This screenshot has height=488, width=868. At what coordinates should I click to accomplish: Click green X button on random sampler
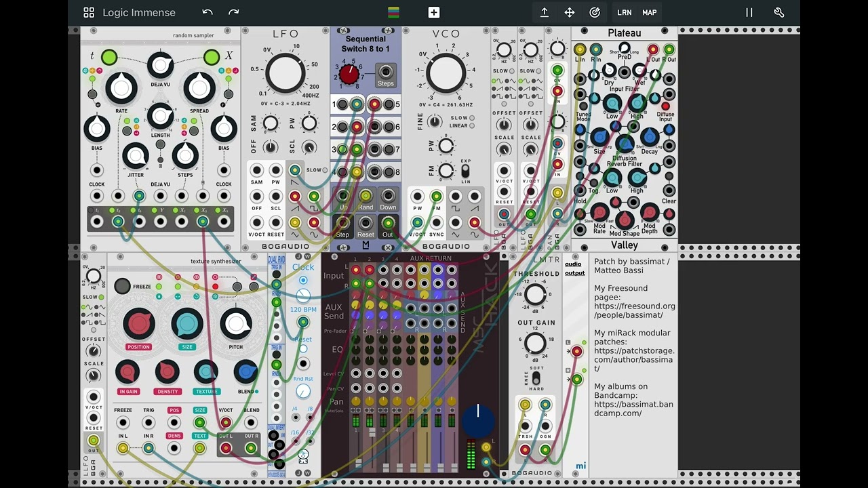[212, 58]
